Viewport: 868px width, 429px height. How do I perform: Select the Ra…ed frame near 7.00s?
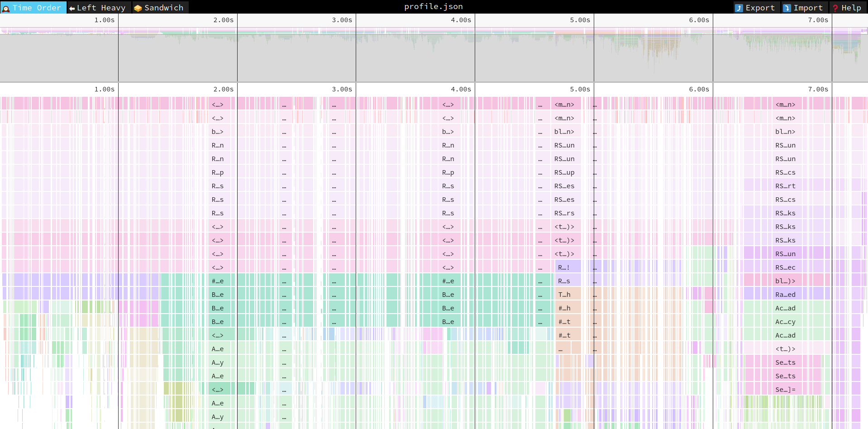[785, 295]
